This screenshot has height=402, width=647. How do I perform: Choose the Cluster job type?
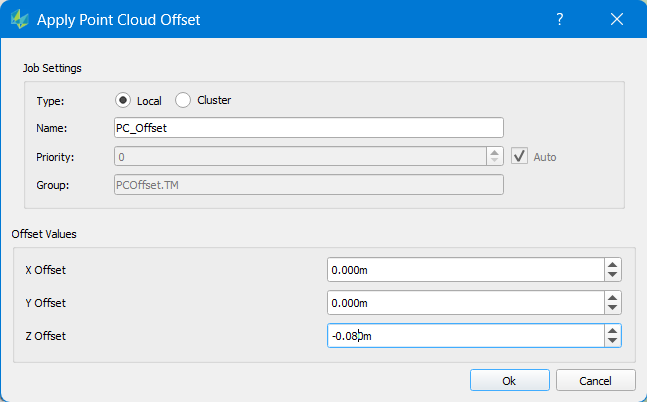183,100
